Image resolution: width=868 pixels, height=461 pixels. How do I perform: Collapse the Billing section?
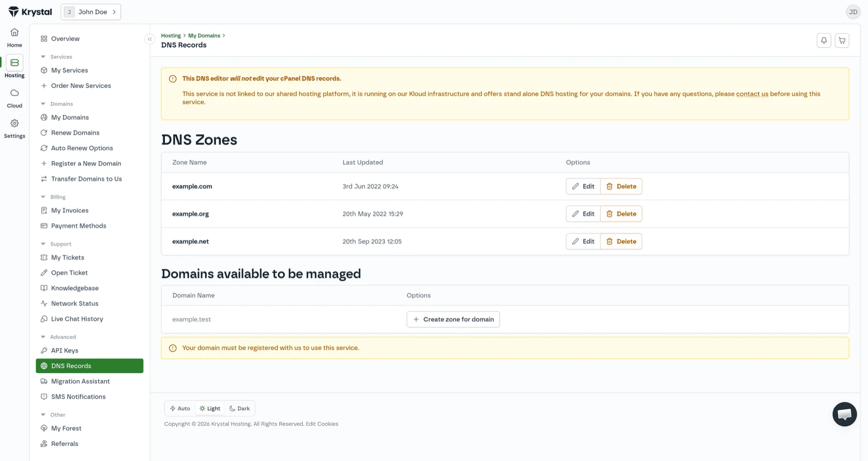point(53,197)
